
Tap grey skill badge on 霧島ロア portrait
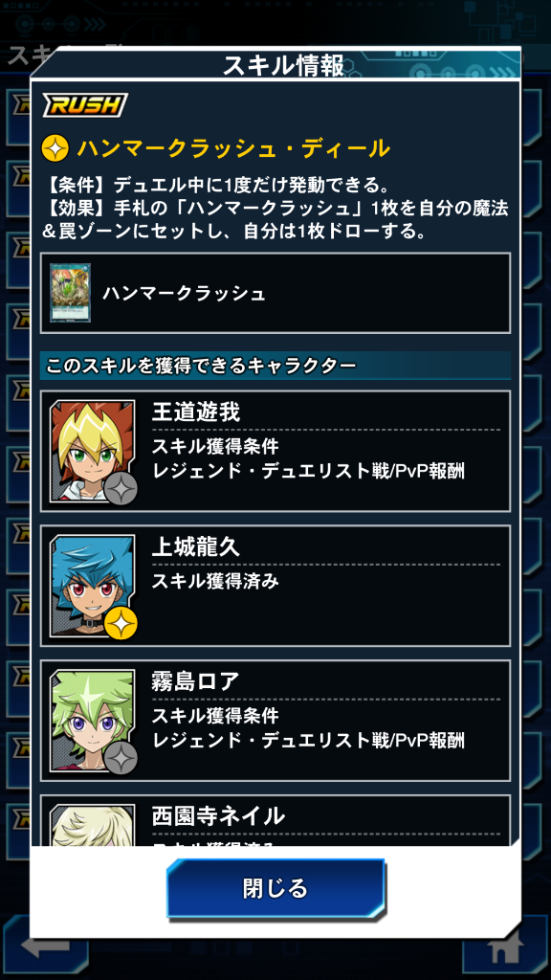[120, 758]
